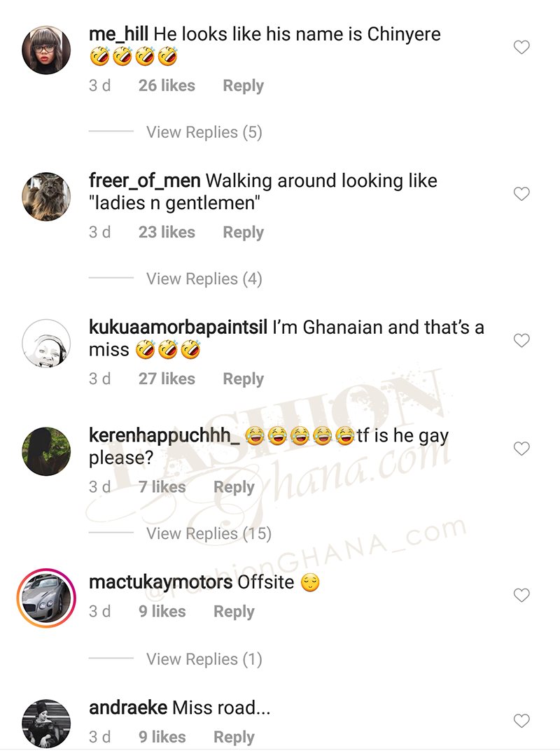Image resolution: width=560 pixels, height=753 pixels.
Task: Expand View Replies (5) under me_hill
Action: (204, 132)
